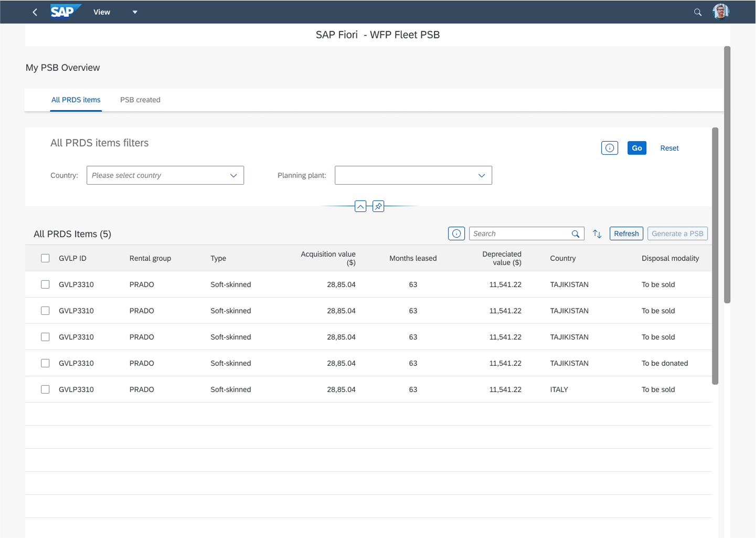Open the Country select dropdown
The height and width of the screenshot is (538, 756).
click(165, 175)
